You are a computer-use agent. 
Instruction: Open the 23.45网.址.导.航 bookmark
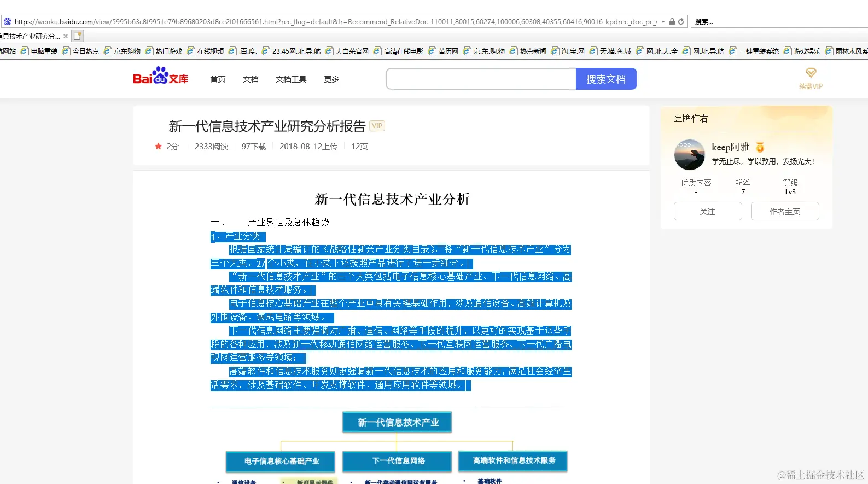point(291,51)
